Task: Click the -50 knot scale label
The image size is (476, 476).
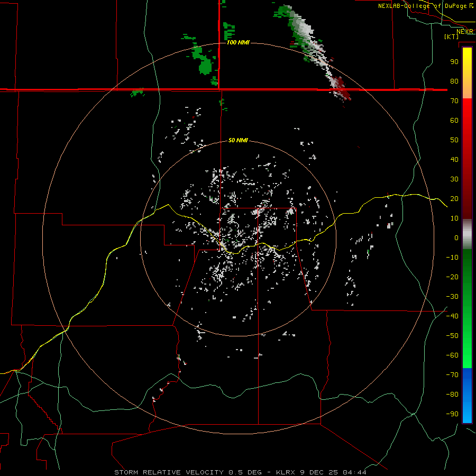Action: pyautogui.click(x=452, y=336)
